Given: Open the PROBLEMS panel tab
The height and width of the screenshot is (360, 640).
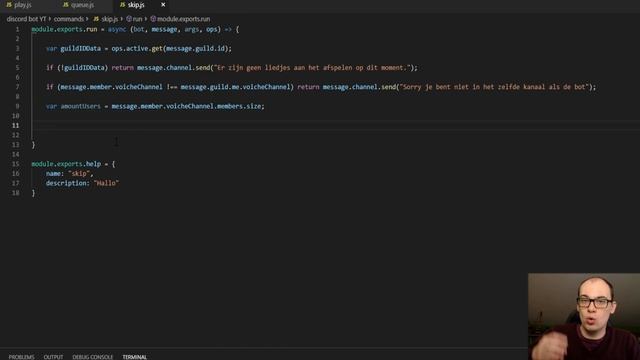Looking at the screenshot, I should pyautogui.click(x=22, y=357).
